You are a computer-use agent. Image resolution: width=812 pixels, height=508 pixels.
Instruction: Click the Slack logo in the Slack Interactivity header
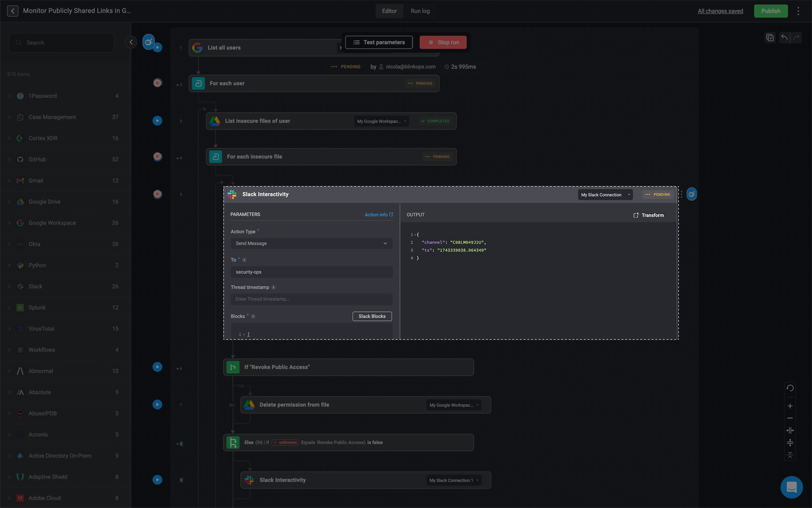(x=232, y=194)
